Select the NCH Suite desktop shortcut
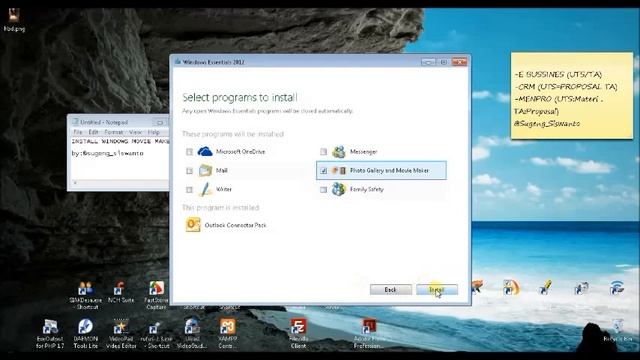The width and height of the screenshot is (640, 360). (121, 292)
